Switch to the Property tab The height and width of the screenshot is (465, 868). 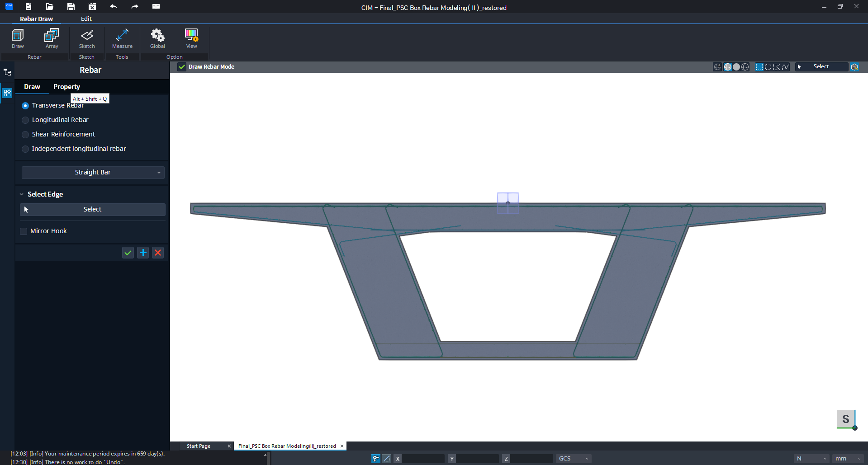click(x=66, y=87)
